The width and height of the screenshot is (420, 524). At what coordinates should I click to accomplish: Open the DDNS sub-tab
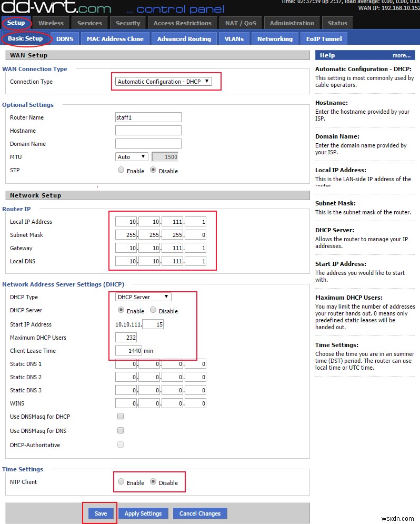[65, 39]
